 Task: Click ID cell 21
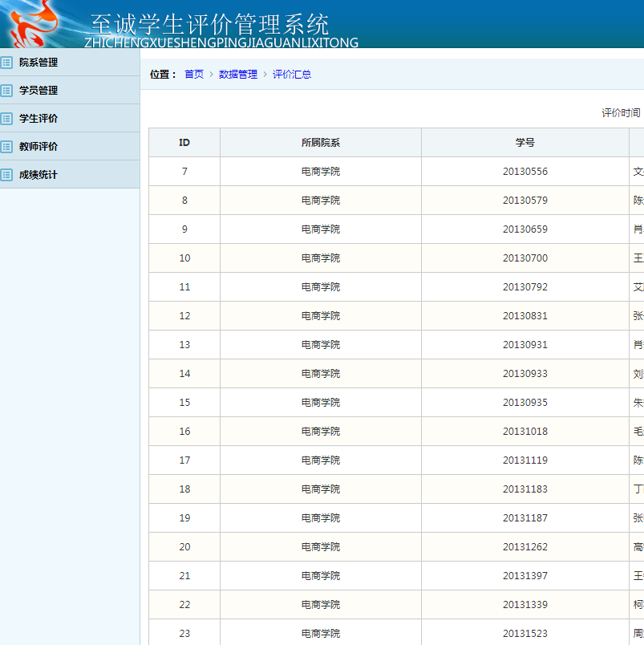click(x=184, y=576)
